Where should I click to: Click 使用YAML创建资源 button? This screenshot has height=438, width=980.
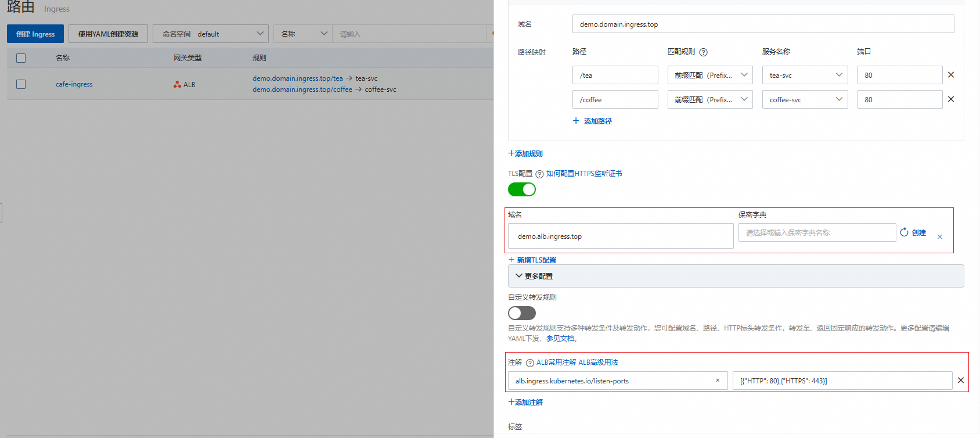click(x=108, y=34)
